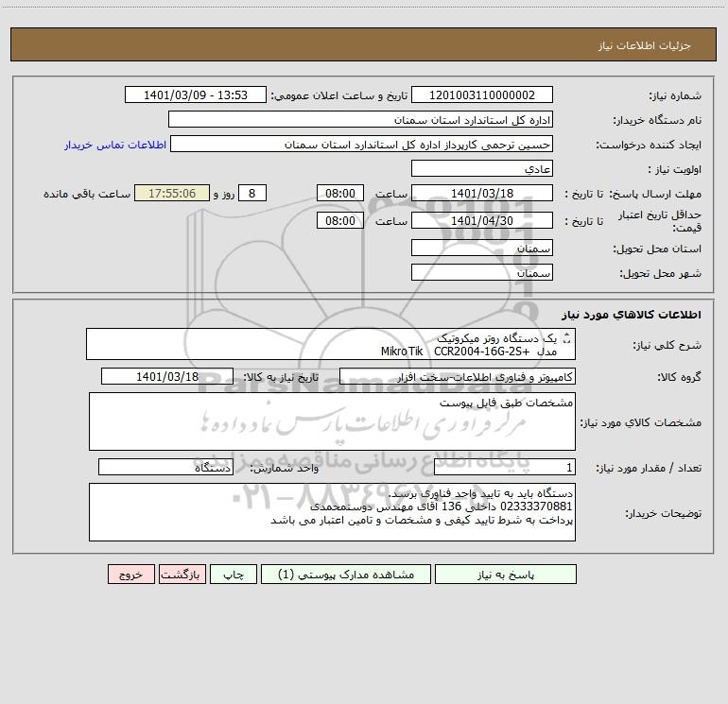Click section title 'اطلاعات کالاهای مورد نیاز'

pyautogui.click(x=632, y=315)
